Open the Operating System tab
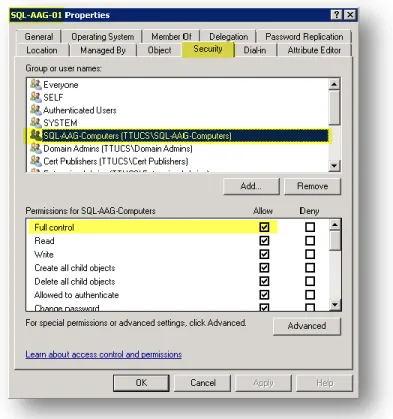Viewport: 393px width, 419px height. click(x=103, y=37)
